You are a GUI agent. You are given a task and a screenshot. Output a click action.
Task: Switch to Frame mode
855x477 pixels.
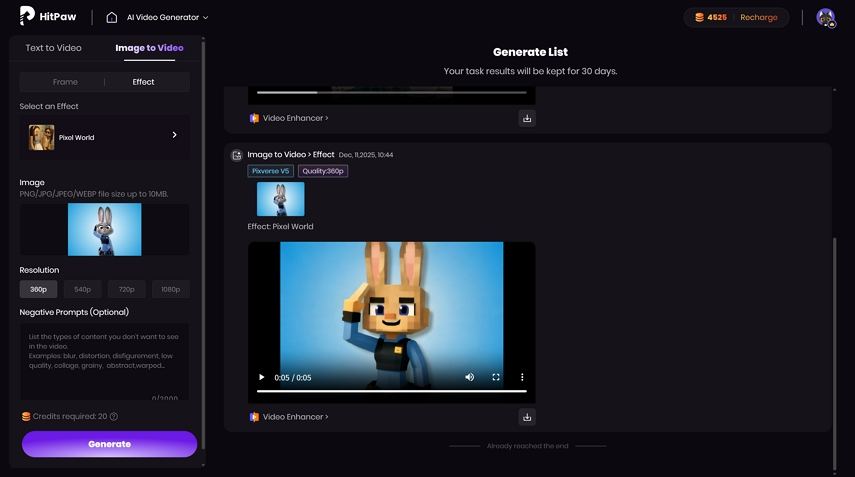[x=65, y=82]
